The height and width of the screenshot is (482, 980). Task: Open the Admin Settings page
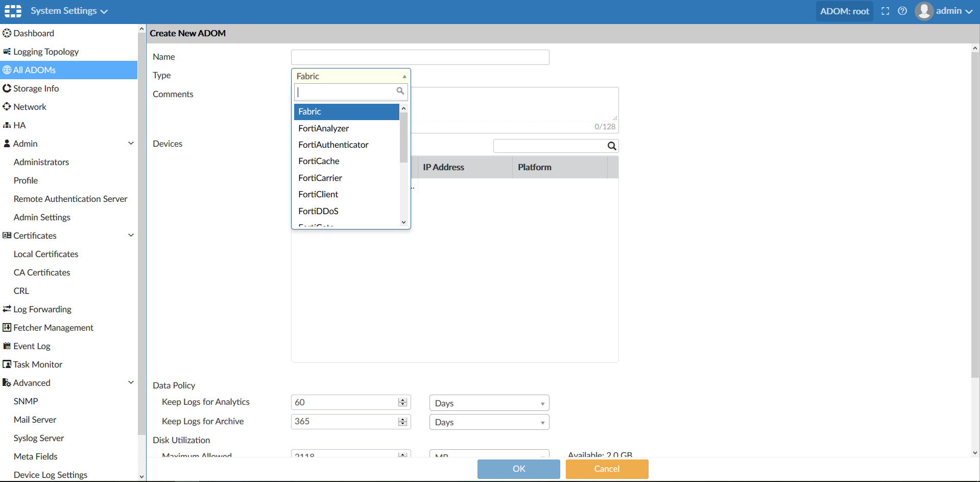pyautogui.click(x=42, y=217)
